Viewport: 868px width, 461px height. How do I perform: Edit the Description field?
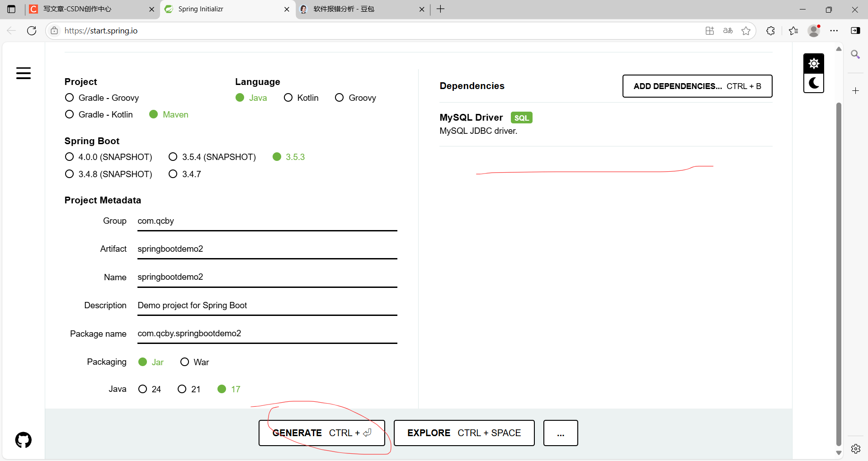coord(267,306)
